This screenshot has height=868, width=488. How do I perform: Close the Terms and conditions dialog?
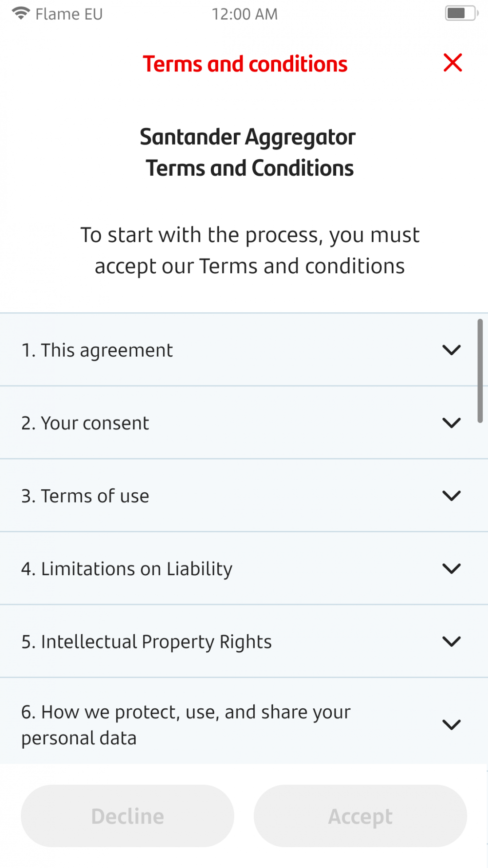[x=453, y=63]
